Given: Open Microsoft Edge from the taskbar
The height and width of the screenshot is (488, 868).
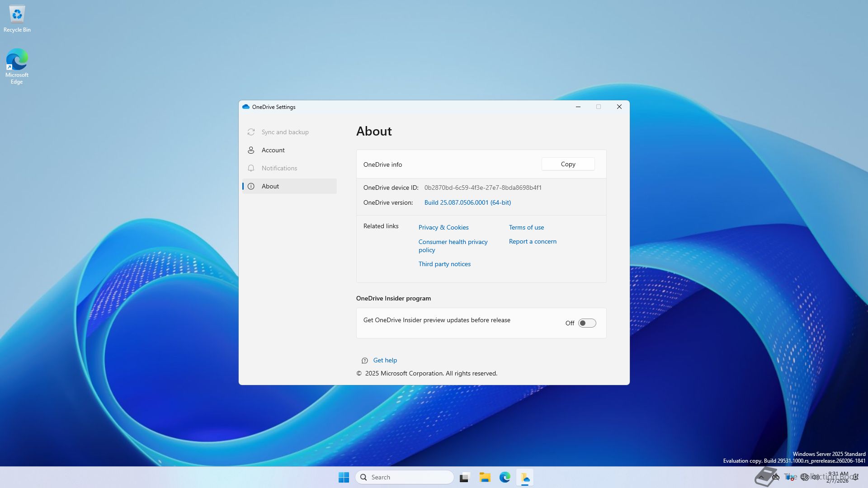Looking at the screenshot, I should [x=505, y=477].
